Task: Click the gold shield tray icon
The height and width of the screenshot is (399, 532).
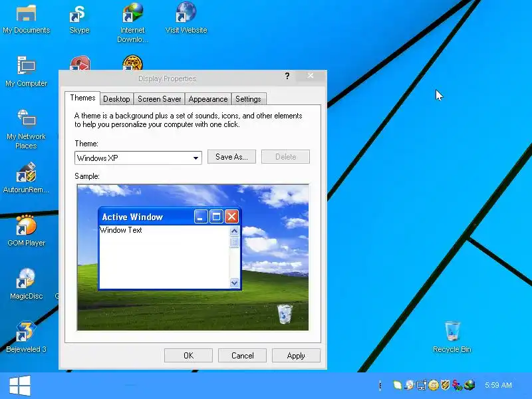Action: [x=445, y=385]
